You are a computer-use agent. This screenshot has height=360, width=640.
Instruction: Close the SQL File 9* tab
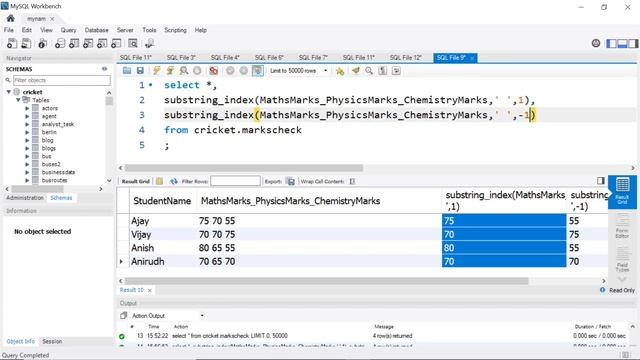coord(472,58)
